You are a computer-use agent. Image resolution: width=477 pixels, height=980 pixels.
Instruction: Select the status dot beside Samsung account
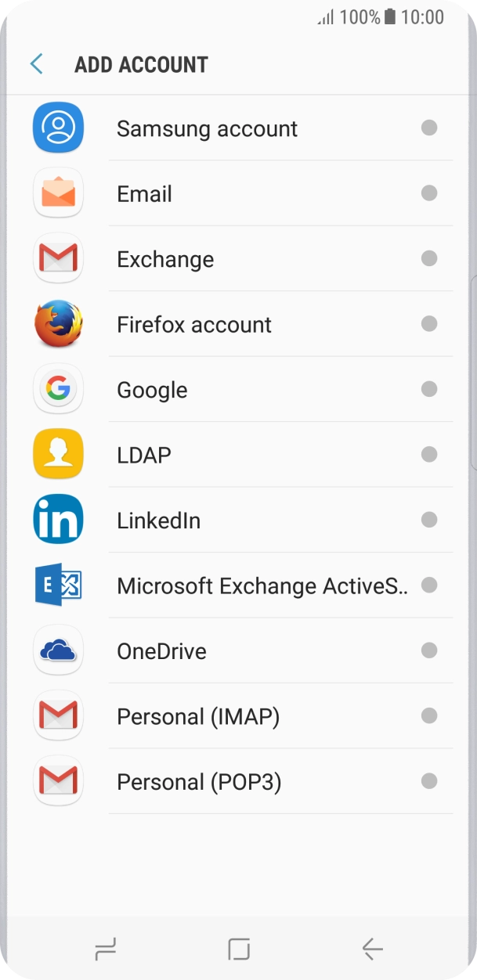[x=428, y=128]
